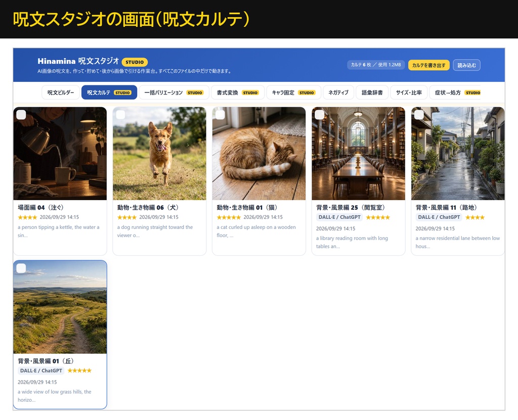Open the running dog thumbnail image
Screen dimensions: 518x420
click(159, 154)
